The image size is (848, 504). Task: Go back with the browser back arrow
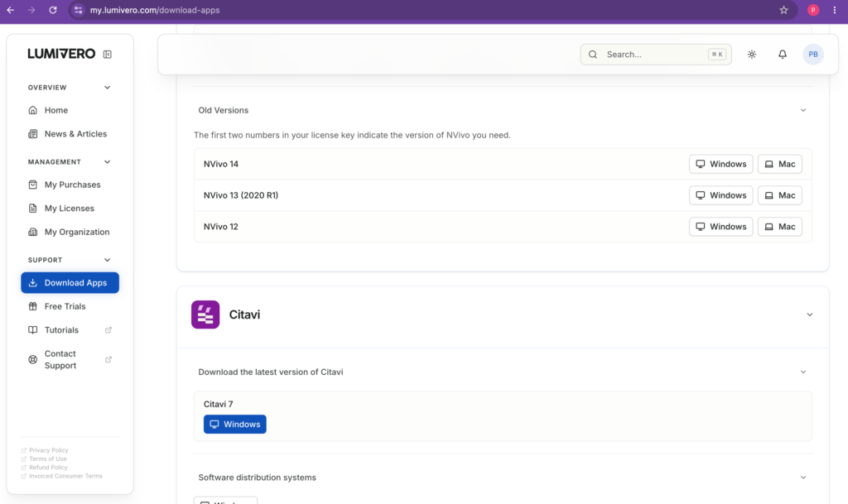point(10,10)
